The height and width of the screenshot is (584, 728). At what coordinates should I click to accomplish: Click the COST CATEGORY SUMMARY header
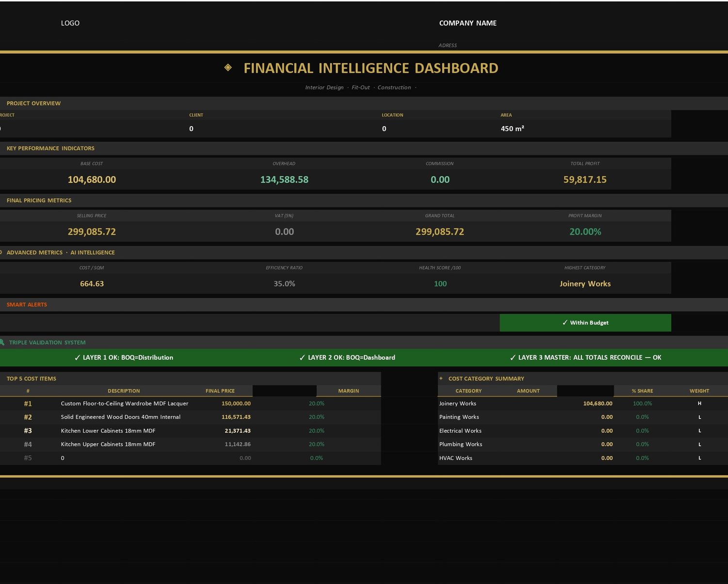(x=486, y=379)
